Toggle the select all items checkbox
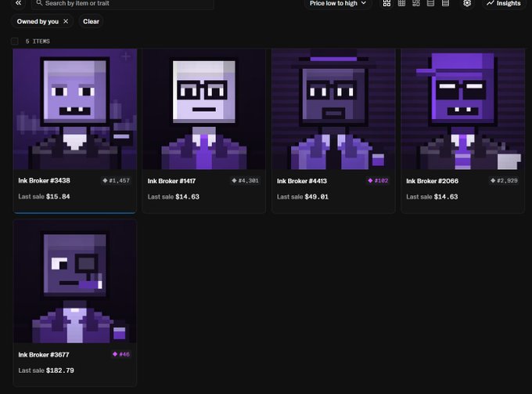The width and height of the screenshot is (532, 394). [x=15, y=41]
